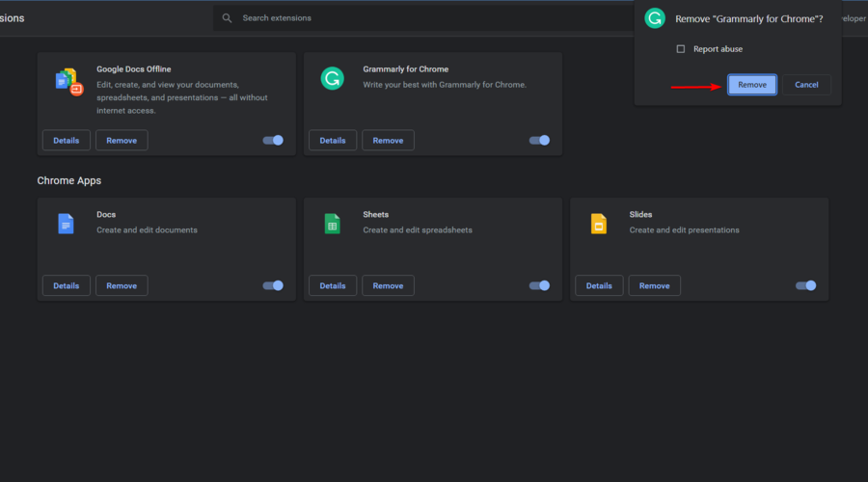
Task: Click the Docs app icon
Action: pyautogui.click(x=66, y=224)
